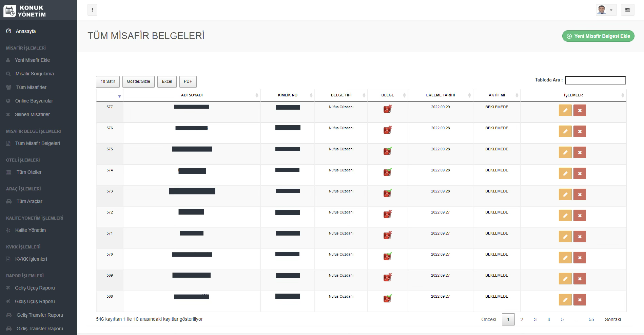Focus the Tabloda Ara search field
This screenshot has height=335, width=644.
point(595,80)
